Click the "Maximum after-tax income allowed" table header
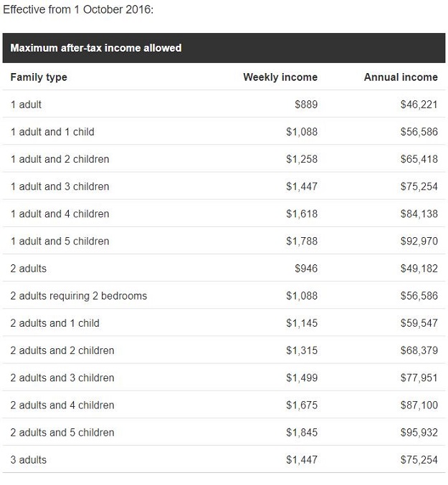 [96, 48]
